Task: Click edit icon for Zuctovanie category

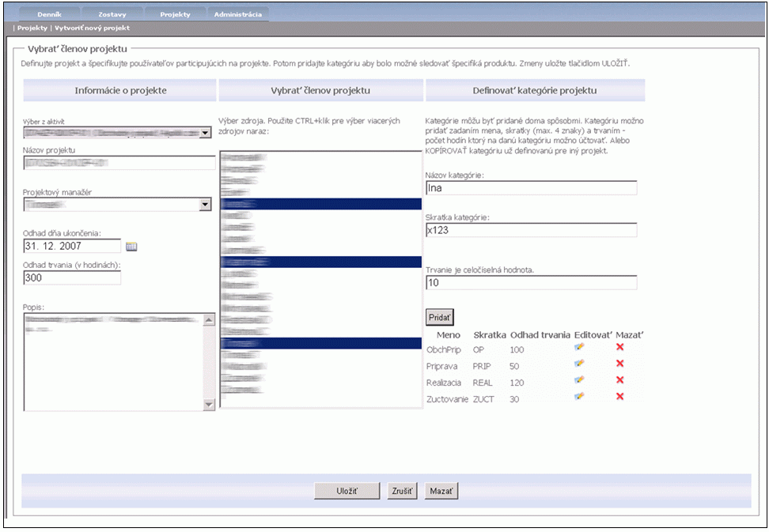Action: pyautogui.click(x=579, y=396)
